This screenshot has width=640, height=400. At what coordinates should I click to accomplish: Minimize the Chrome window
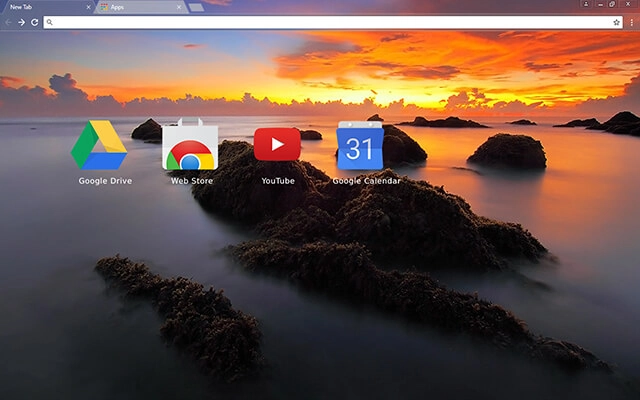point(600,4)
